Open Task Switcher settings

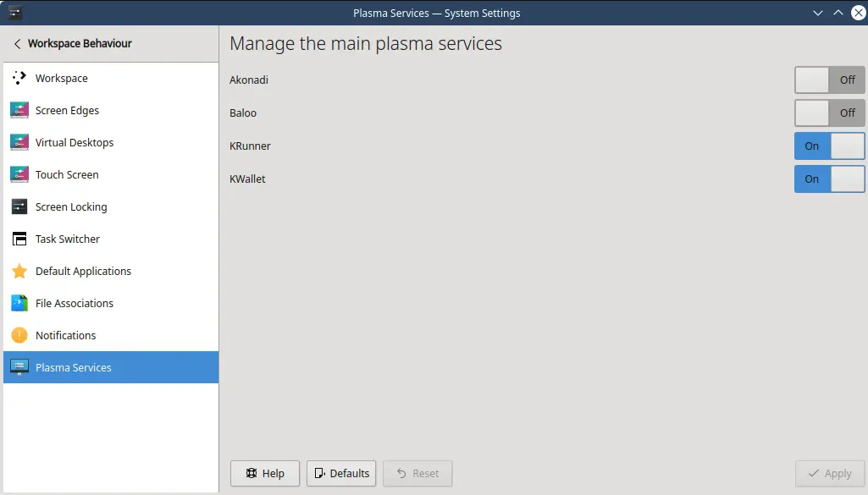(x=111, y=239)
